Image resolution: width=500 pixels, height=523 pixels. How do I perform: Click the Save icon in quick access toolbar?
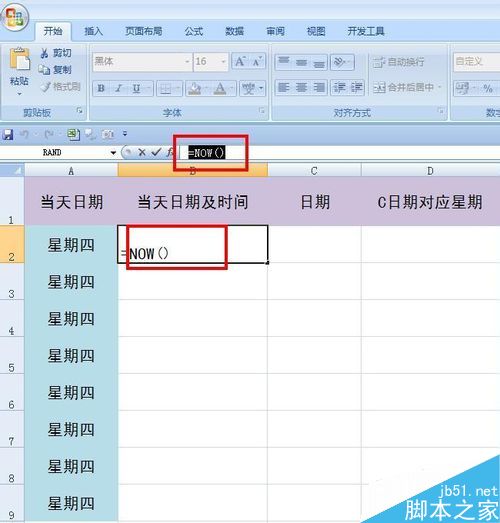(x=7, y=134)
